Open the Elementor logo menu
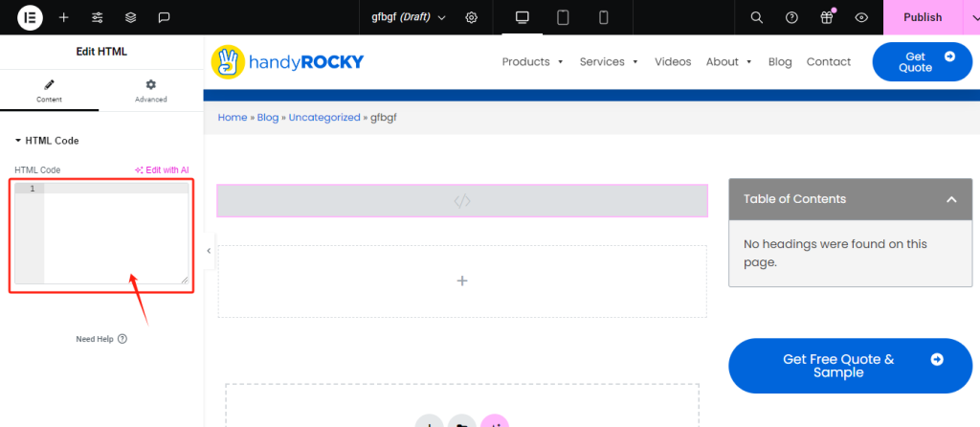Screen dimensions: 980x427 tap(30, 17)
